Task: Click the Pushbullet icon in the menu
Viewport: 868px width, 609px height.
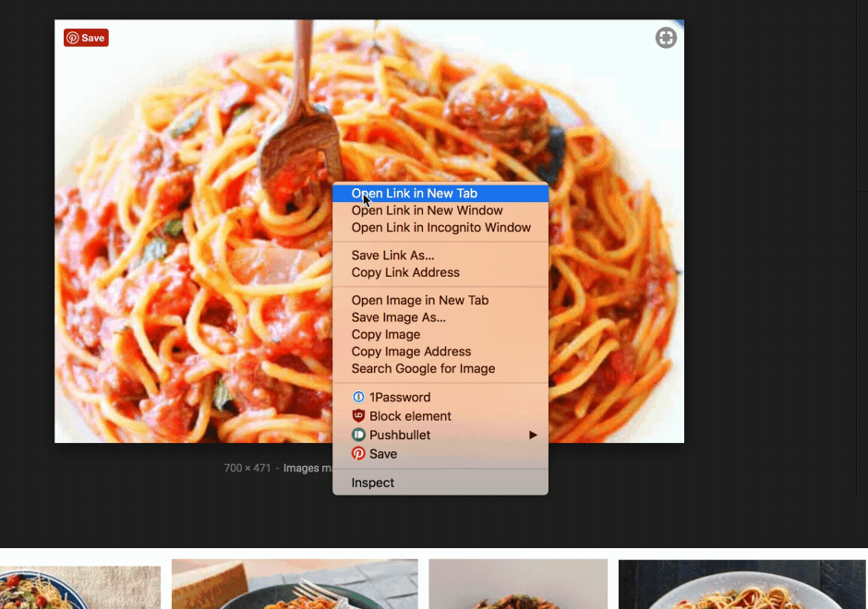Action: click(x=358, y=435)
